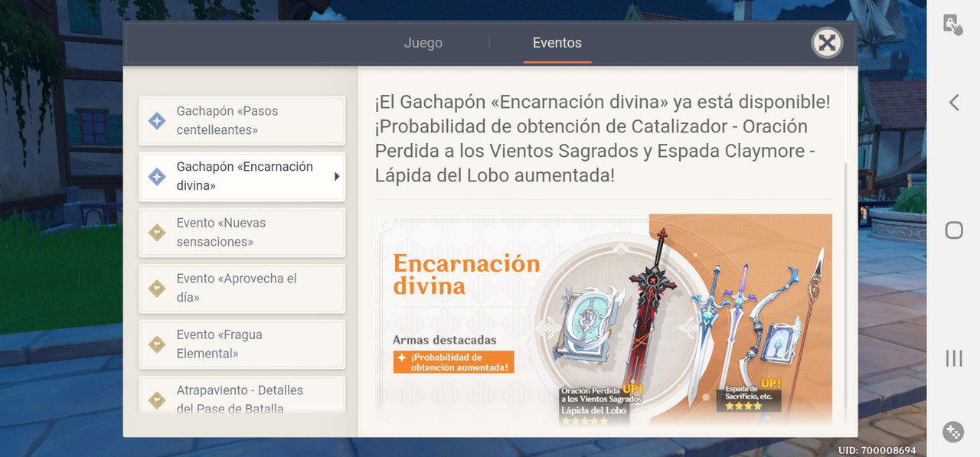This screenshot has height=457, width=980.
Task: Tap the Game Launcher gamepad icon
Action: coord(953,431)
